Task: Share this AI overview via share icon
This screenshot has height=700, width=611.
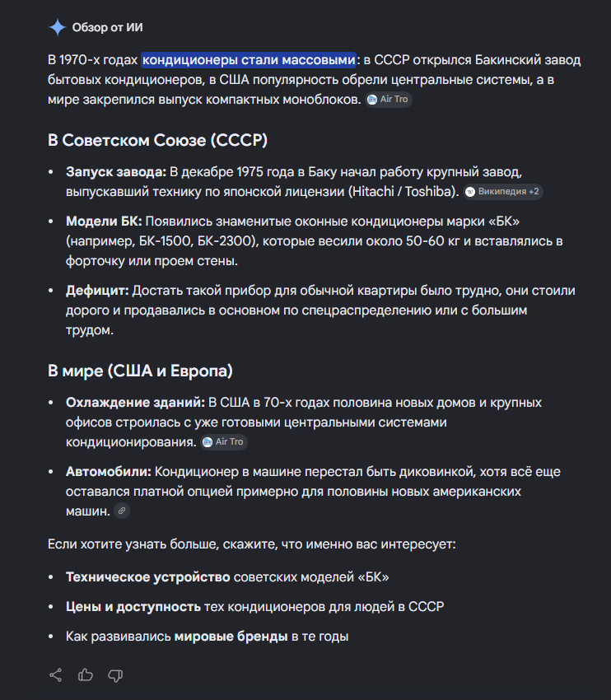Action: point(56,675)
